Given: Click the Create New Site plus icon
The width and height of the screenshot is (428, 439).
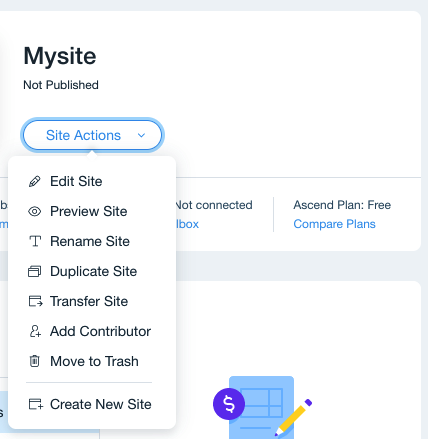Looking at the screenshot, I should 36,404.
